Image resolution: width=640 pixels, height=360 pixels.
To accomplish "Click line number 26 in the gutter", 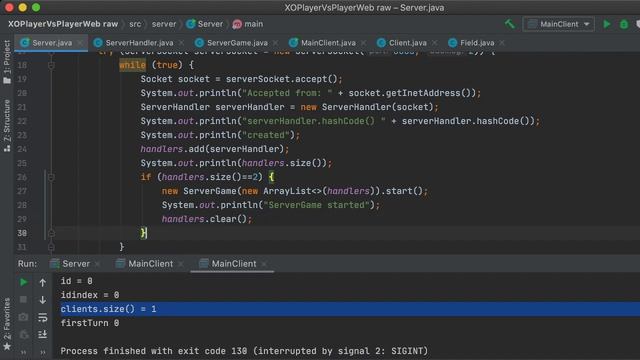I will [22, 177].
